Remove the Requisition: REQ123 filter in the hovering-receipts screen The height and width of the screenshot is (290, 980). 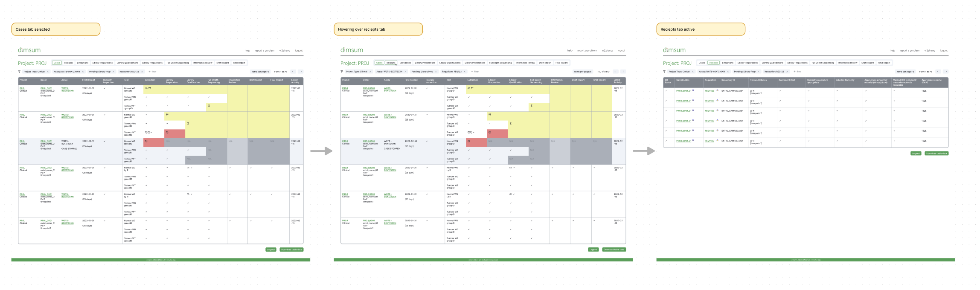[x=465, y=72]
